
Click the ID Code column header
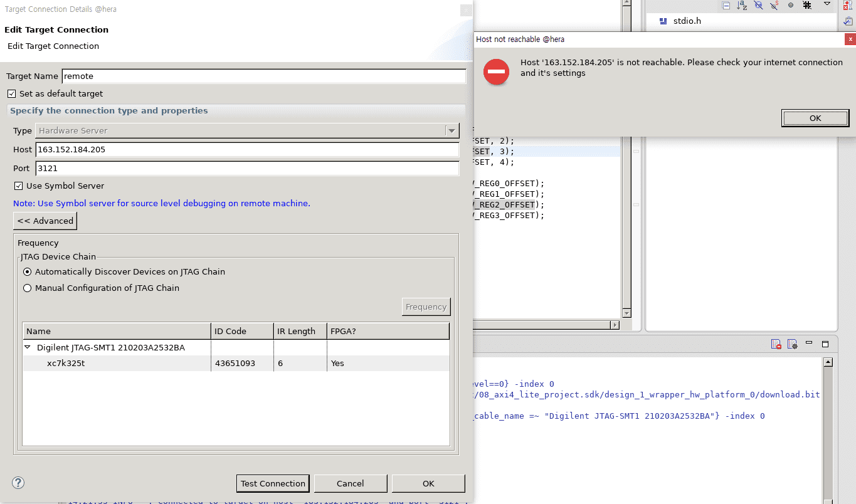pyautogui.click(x=242, y=331)
